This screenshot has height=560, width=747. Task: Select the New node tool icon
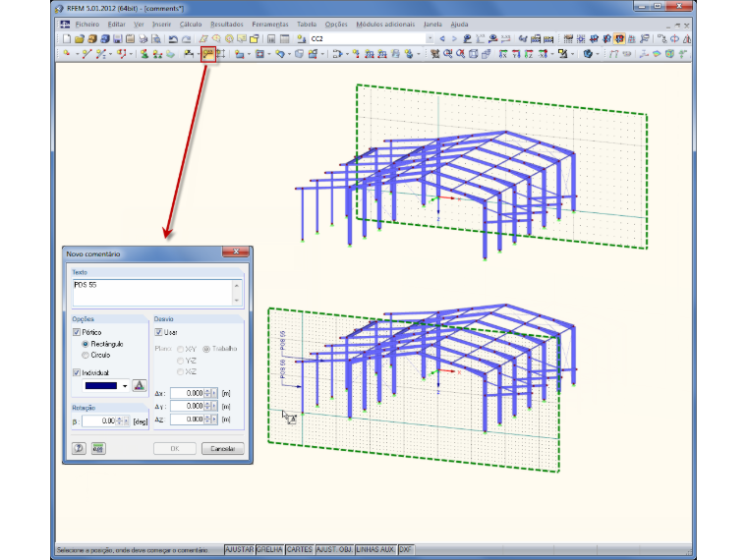pyautogui.click(x=66, y=54)
